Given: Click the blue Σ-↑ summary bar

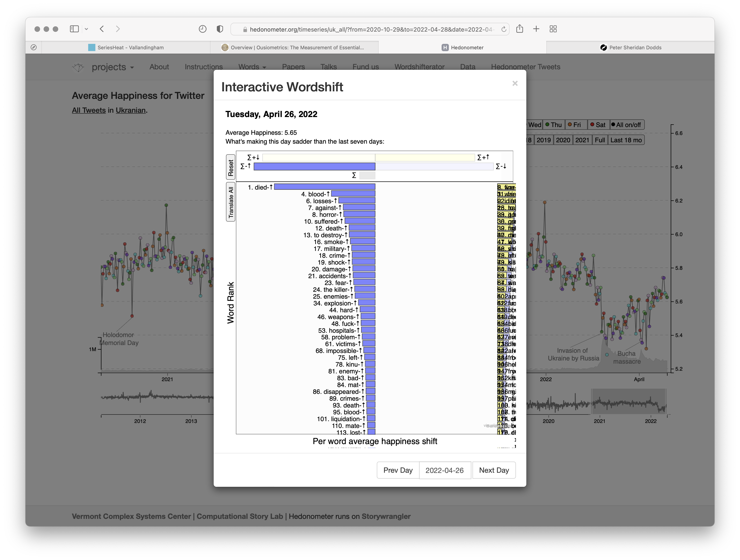Looking at the screenshot, I should (315, 167).
